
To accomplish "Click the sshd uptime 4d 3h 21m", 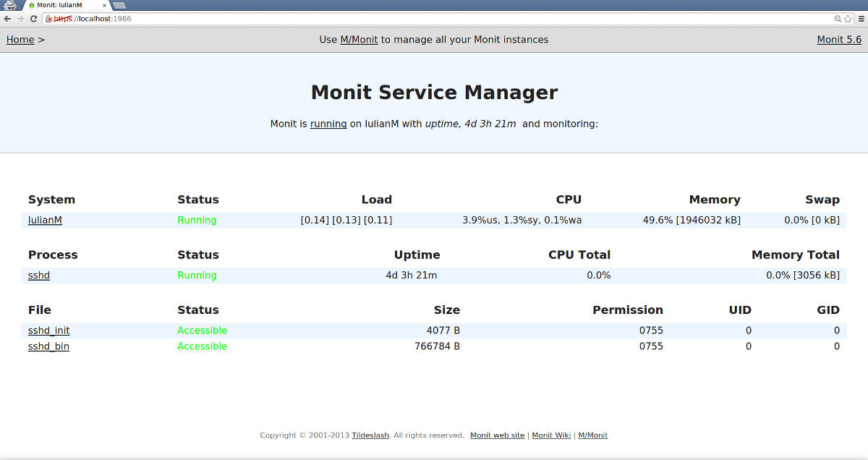I will (x=412, y=275).
